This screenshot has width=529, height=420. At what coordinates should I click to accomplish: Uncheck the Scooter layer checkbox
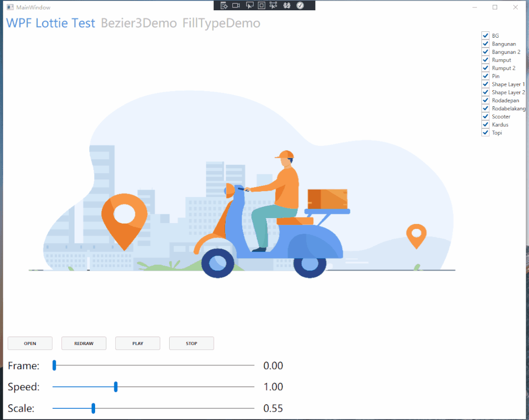(485, 116)
